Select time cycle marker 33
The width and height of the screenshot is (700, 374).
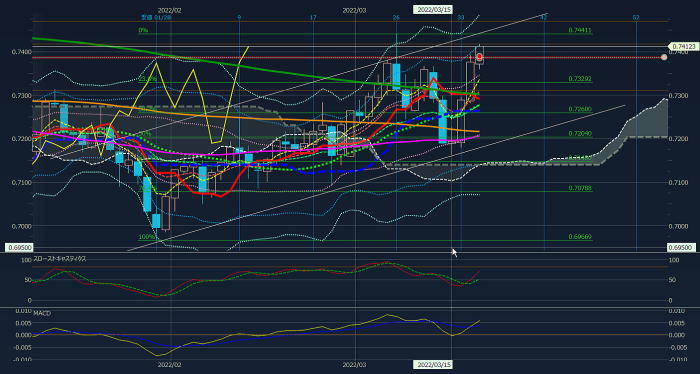coord(461,17)
